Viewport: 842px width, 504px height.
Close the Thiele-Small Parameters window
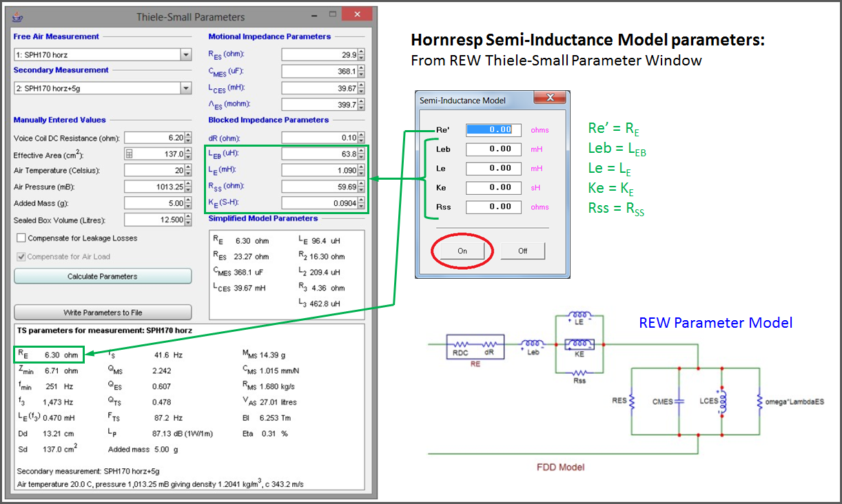coord(357,14)
